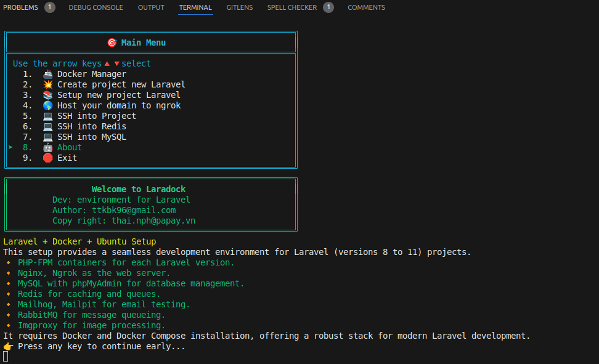This screenshot has height=364, width=599.
Task: Click the books icon for Setup new project
Action: point(47,95)
